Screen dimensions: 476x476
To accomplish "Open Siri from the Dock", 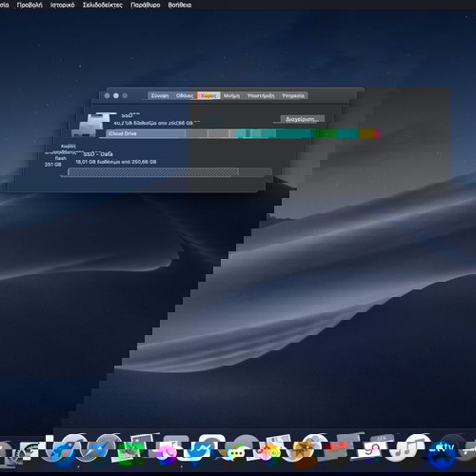I will (166, 451).
